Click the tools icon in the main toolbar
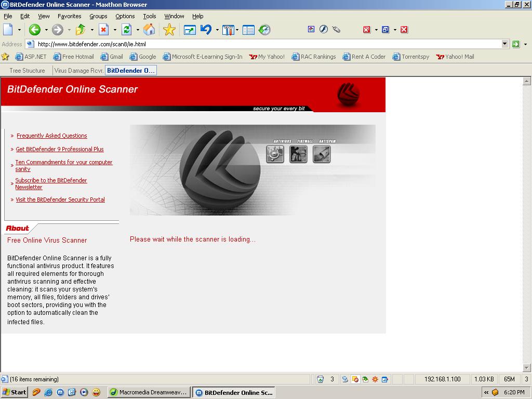The height and width of the screenshot is (399, 532). click(x=228, y=30)
